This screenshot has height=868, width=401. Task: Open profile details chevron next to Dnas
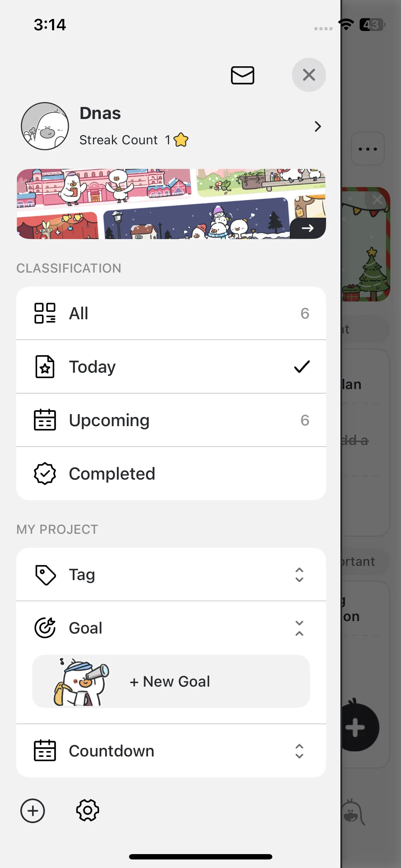[318, 126]
